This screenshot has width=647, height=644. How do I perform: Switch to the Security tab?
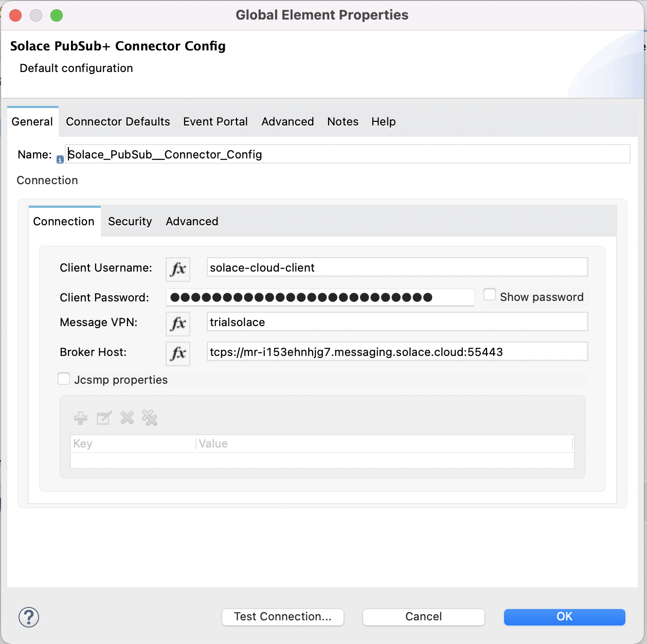[x=130, y=221]
